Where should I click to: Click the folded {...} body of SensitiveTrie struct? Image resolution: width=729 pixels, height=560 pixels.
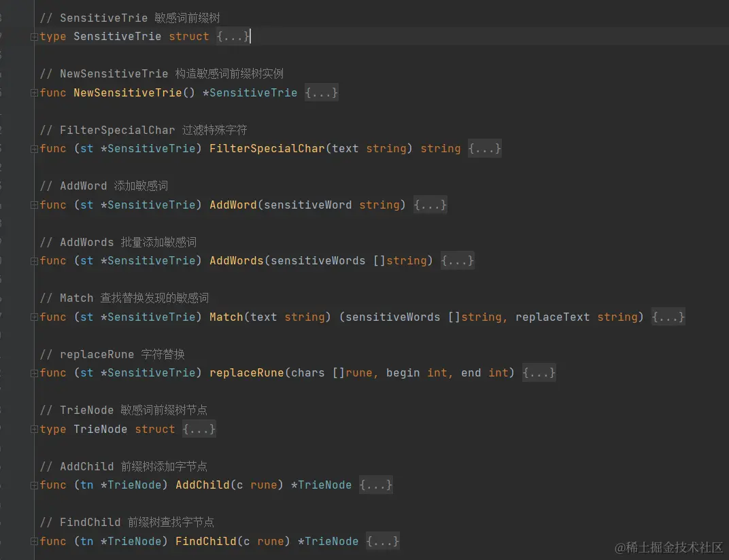(x=233, y=36)
